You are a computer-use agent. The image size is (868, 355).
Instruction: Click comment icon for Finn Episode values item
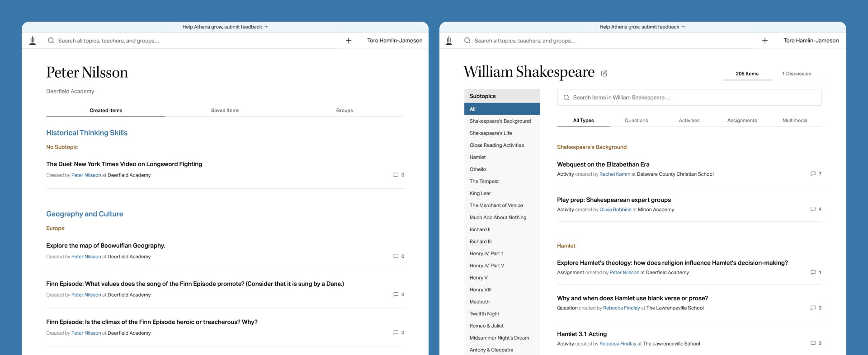[396, 294]
